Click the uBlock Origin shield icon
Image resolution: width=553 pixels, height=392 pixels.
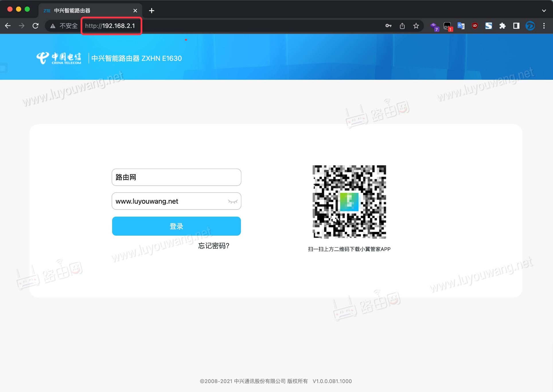pyautogui.click(x=475, y=26)
